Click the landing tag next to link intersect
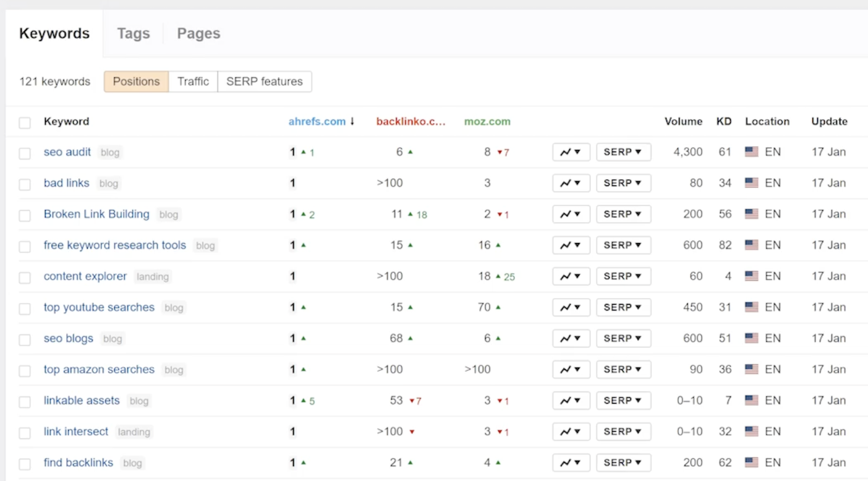This screenshot has width=868, height=481. 134,432
